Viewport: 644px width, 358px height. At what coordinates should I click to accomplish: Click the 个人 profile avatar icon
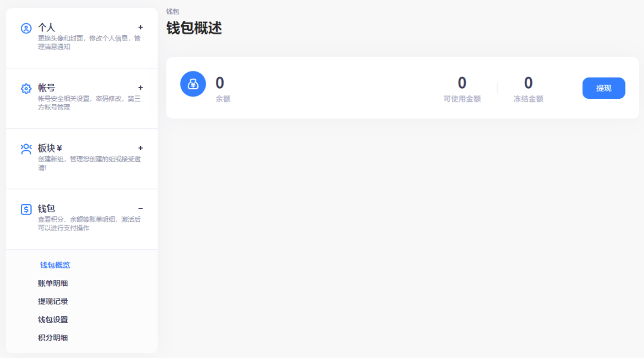point(26,28)
